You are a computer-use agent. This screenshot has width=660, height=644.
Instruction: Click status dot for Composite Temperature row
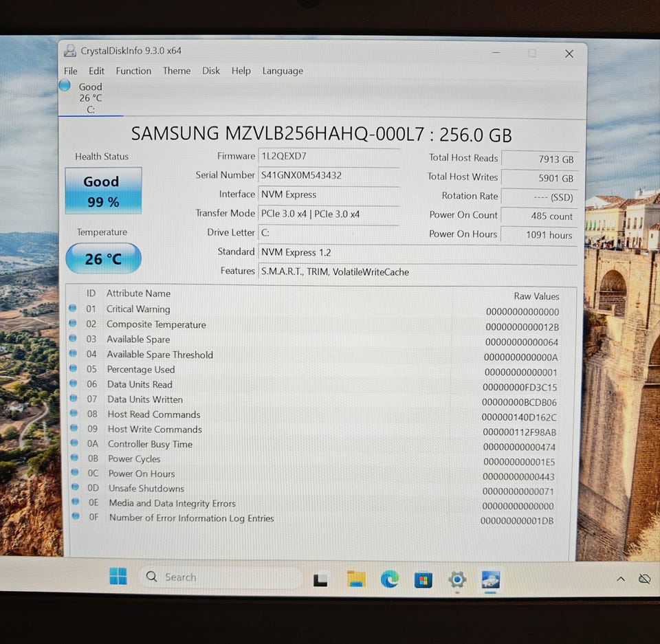[x=72, y=323]
